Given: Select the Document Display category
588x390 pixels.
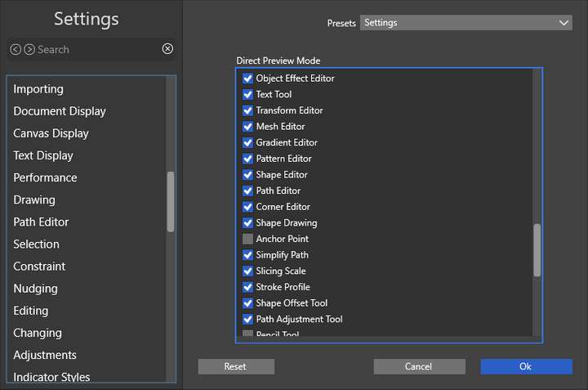Looking at the screenshot, I should click(60, 111).
